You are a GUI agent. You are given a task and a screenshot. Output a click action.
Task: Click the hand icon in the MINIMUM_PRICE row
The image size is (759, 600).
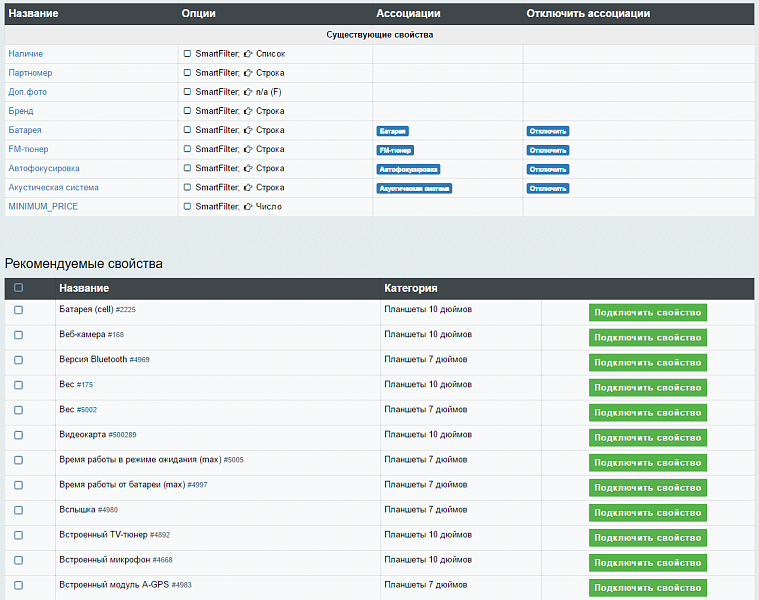[x=248, y=207]
